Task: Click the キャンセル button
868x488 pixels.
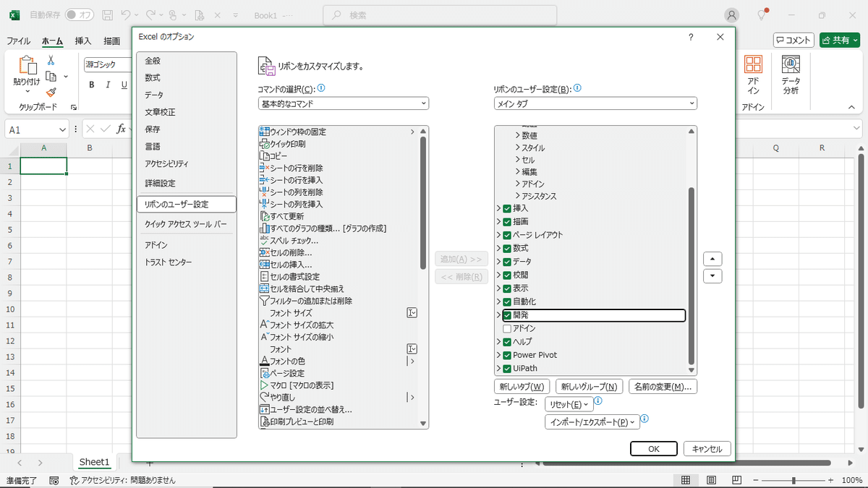Action: [707, 449]
